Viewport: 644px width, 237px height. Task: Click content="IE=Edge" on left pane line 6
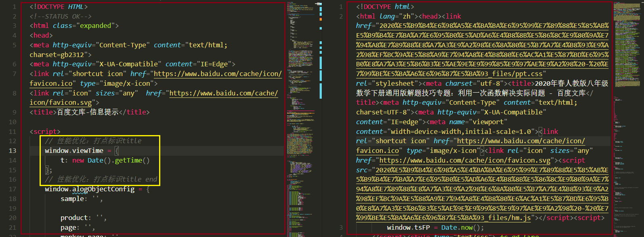pos(198,64)
